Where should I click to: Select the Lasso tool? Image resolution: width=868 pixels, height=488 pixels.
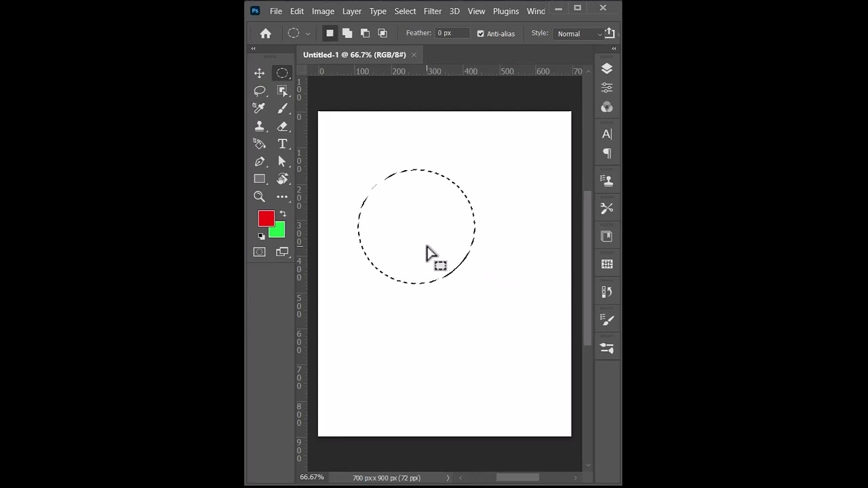[260, 91]
